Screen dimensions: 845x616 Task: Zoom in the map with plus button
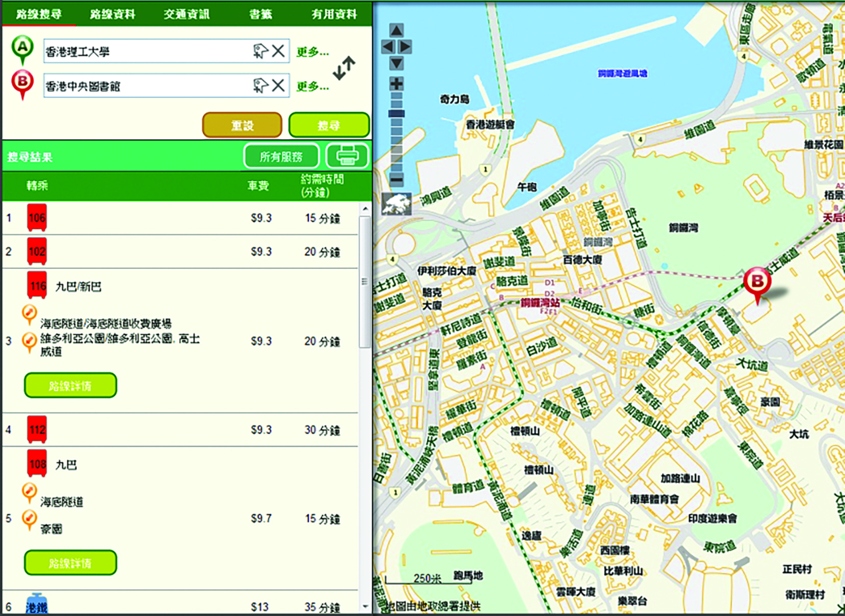(x=397, y=84)
